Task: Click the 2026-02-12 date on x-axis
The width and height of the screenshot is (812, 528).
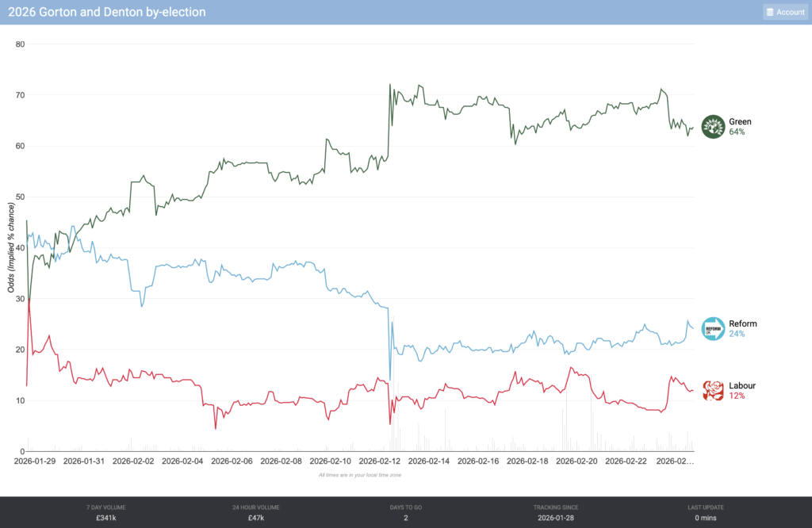Action: click(x=383, y=461)
